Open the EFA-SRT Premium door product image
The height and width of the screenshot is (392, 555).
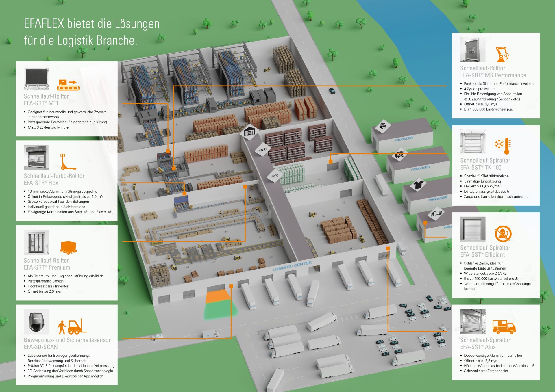point(37,242)
